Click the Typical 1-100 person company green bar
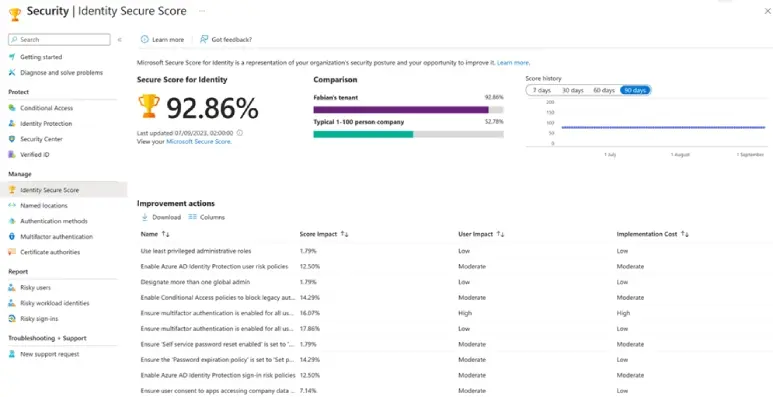Viewport: 773px width, 397px height. pyautogui.click(x=363, y=134)
